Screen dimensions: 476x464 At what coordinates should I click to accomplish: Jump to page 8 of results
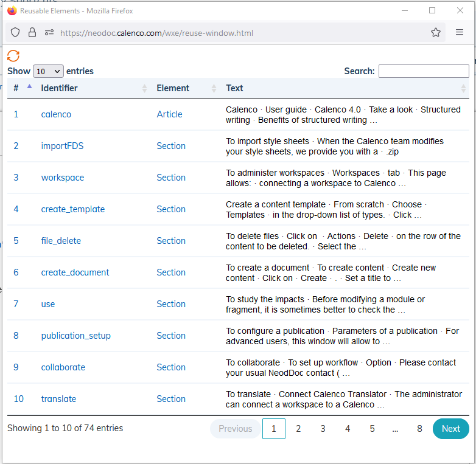pos(419,429)
